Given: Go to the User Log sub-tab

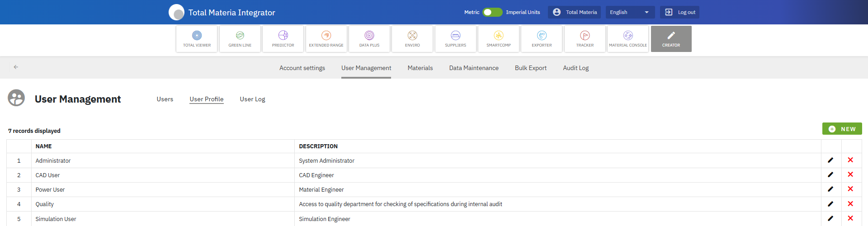Looking at the screenshot, I should click(252, 99).
